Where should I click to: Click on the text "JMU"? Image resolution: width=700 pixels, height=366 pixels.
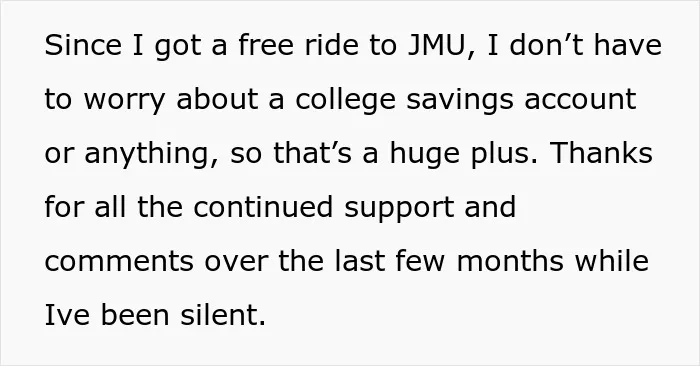click(437, 46)
